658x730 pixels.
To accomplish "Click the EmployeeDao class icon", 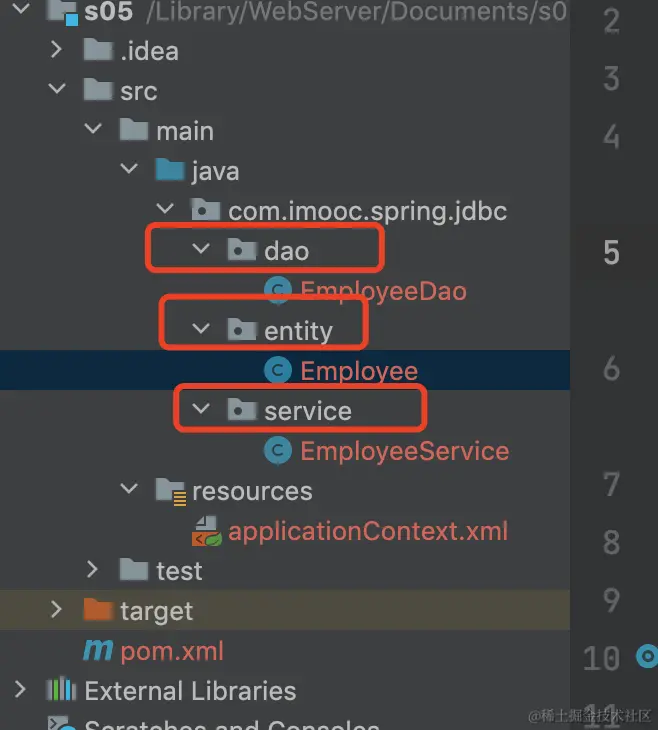I will point(277,291).
